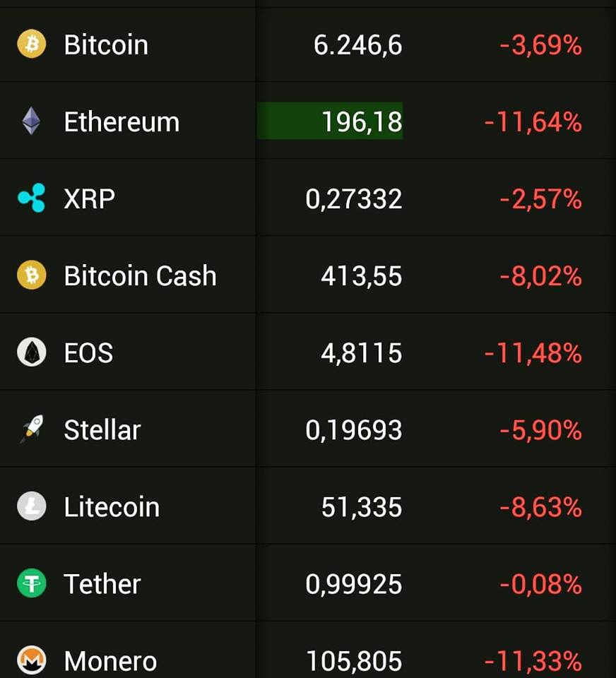The image size is (616, 678).
Task: Tap XRP change value -2,57%
Action: 540,199
